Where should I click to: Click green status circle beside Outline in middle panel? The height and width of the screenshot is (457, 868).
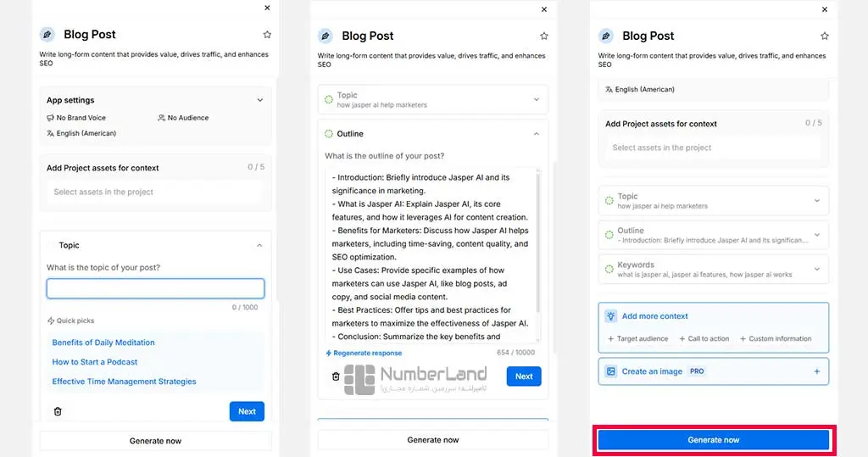(329, 134)
